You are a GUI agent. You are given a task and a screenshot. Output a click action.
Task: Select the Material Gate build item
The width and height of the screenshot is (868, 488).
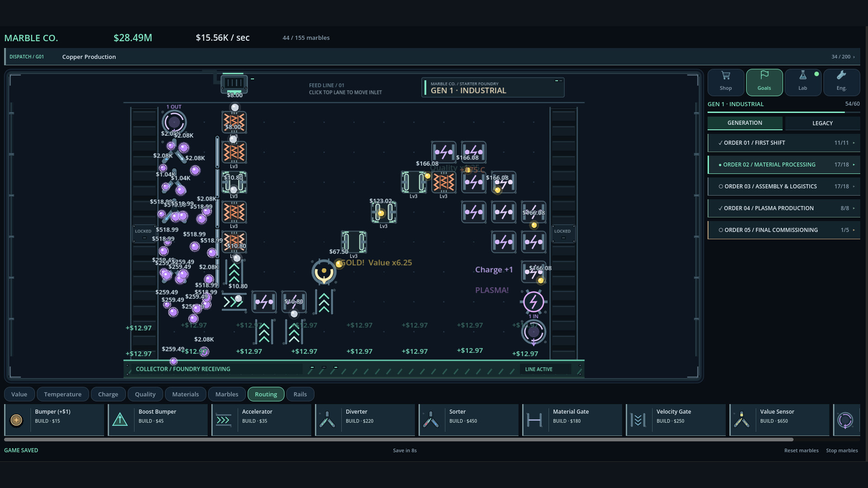click(572, 420)
